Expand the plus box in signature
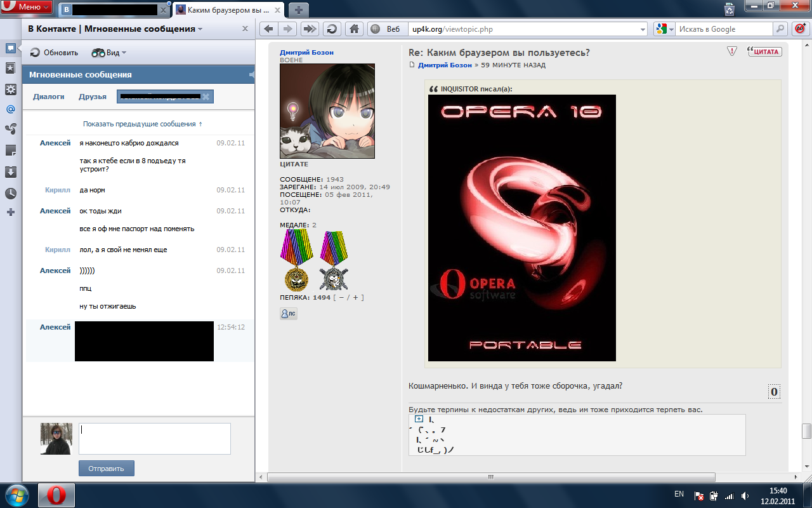 [x=419, y=419]
